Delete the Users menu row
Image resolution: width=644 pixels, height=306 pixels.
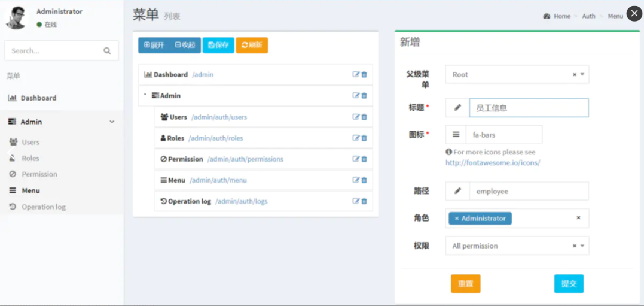[x=364, y=117]
